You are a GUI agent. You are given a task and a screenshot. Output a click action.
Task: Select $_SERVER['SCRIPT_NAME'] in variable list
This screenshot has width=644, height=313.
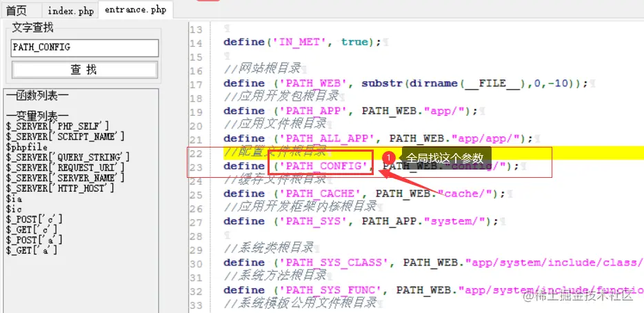[x=66, y=137]
